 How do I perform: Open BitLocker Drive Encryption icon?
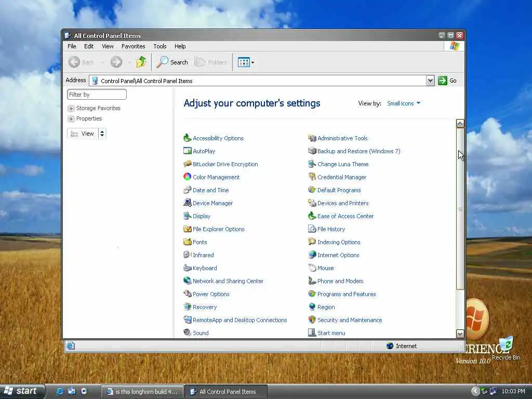pyautogui.click(x=187, y=164)
